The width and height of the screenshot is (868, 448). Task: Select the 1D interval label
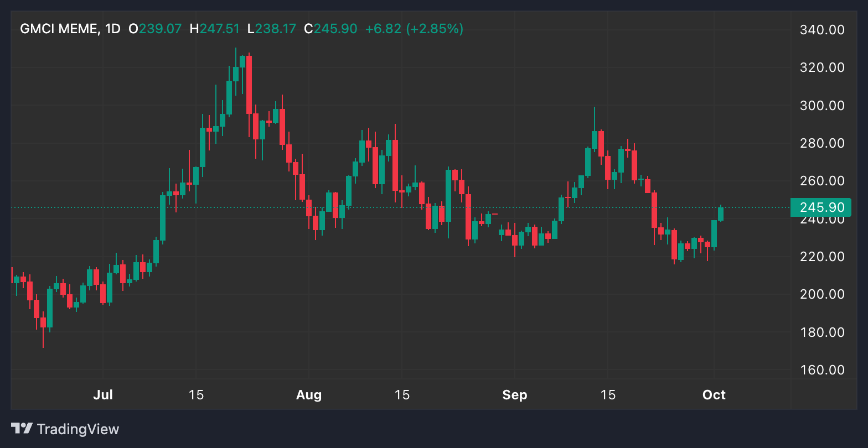coord(112,29)
